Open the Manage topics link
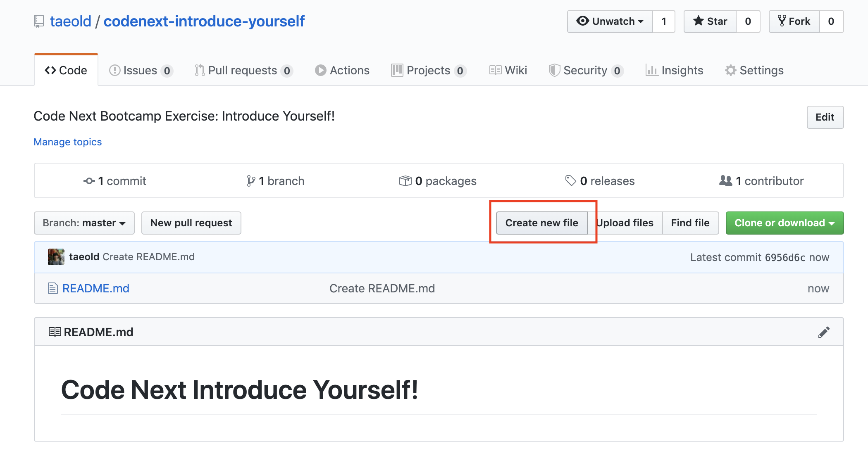Viewport: 868px width, 465px height. (x=67, y=142)
